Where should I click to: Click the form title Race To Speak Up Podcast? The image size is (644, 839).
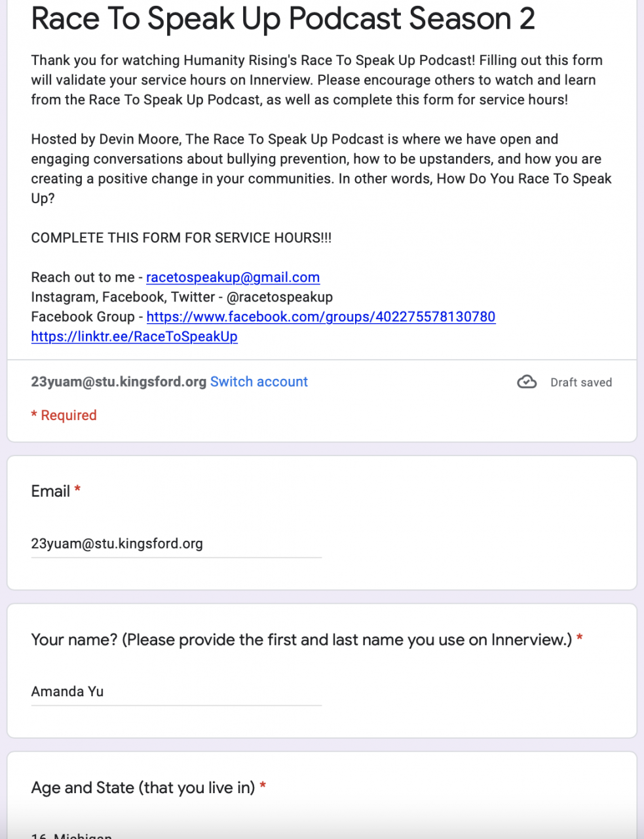click(x=283, y=18)
